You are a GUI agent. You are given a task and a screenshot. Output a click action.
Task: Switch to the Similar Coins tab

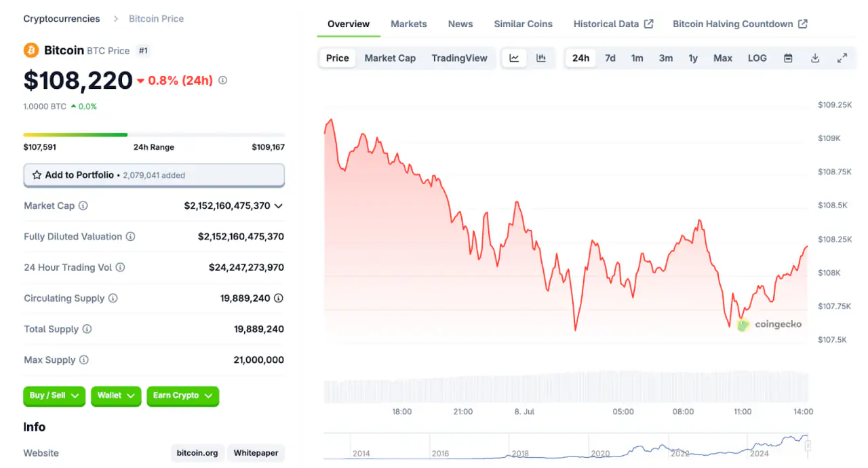click(x=523, y=24)
